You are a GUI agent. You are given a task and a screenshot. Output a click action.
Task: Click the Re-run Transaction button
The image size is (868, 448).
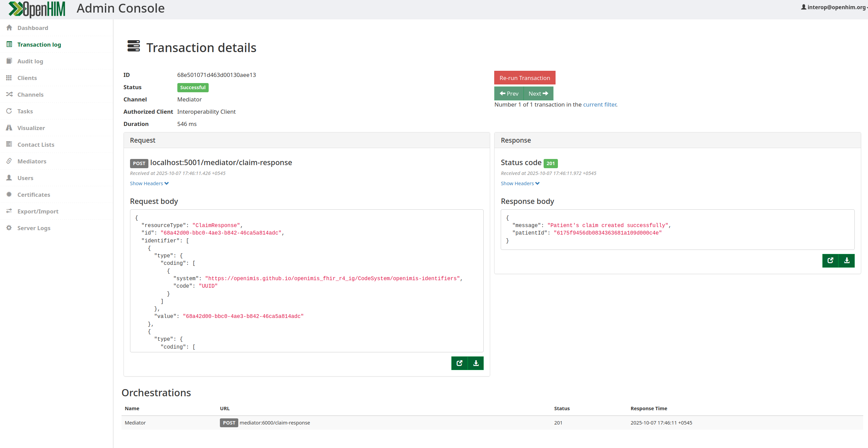(x=524, y=78)
